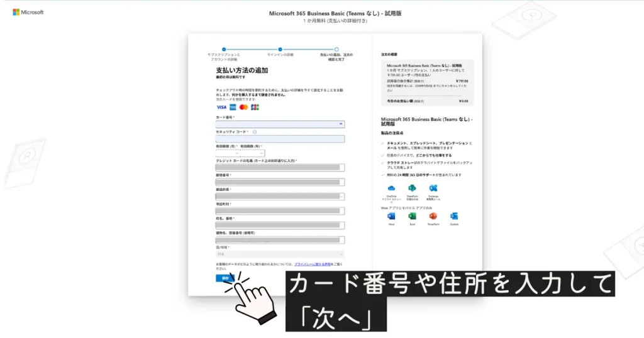644x338 pixels.
Task: Open the expiration month (月) dropdown
Action: 227,153
